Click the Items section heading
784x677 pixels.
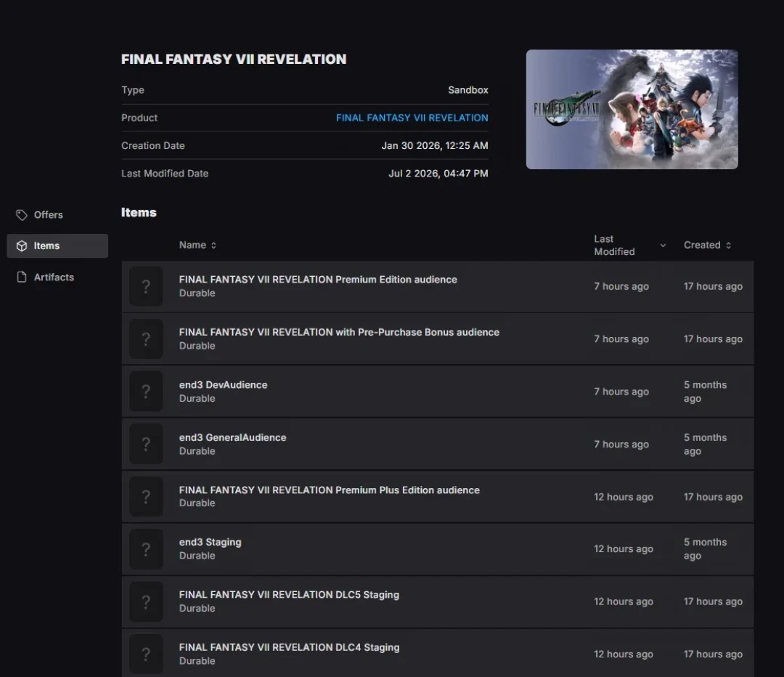coord(139,213)
